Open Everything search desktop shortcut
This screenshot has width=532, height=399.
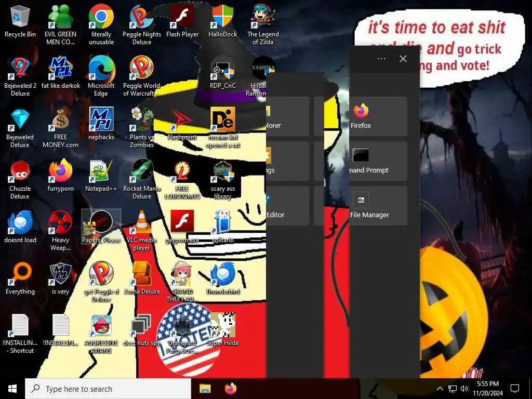pos(20,278)
